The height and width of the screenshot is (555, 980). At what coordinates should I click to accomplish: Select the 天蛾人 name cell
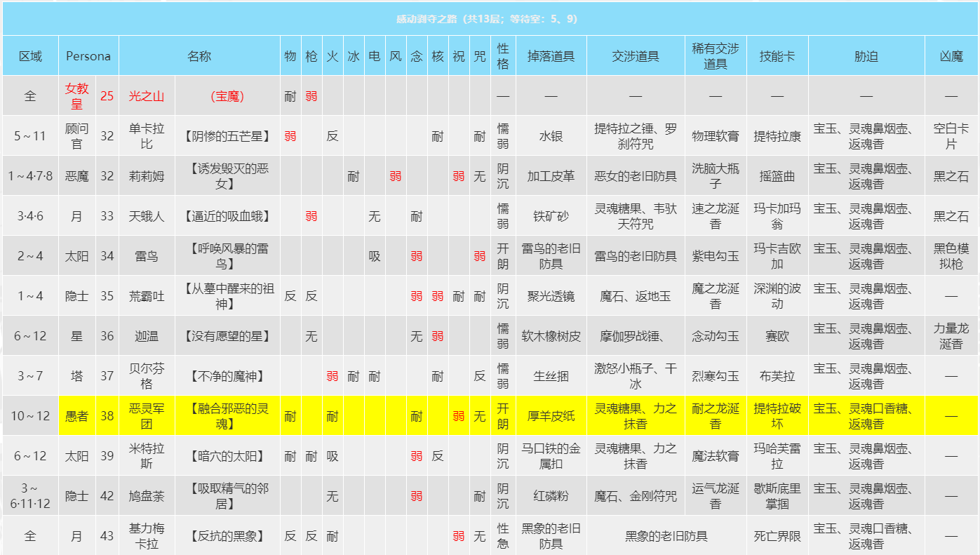(x=147, y=216)
